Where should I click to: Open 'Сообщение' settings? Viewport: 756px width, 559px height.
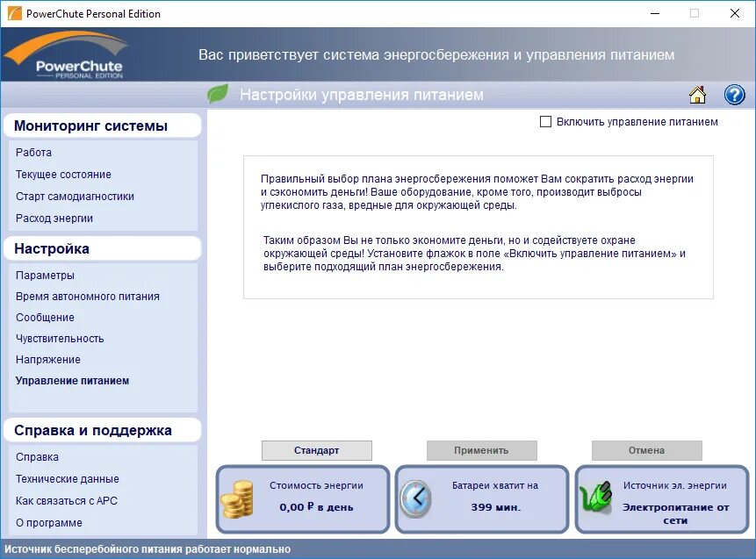pyautogui.click(x=45, y=318)
